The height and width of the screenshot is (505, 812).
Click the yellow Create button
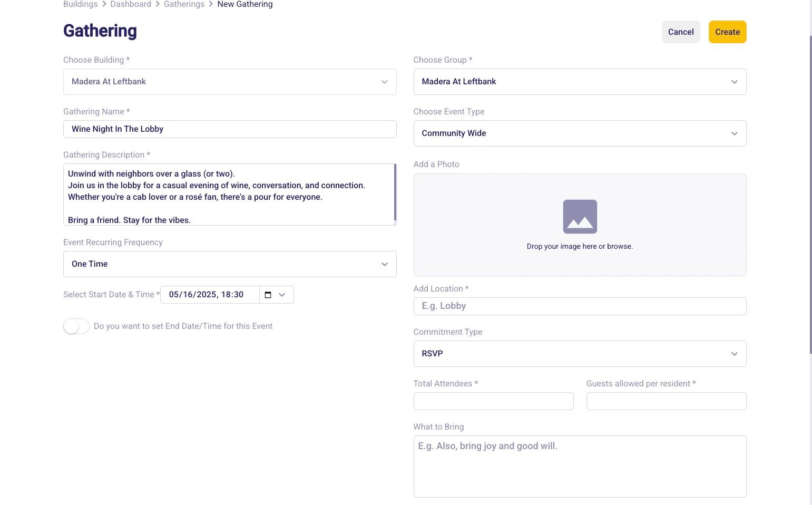click(x=727, y=32)
